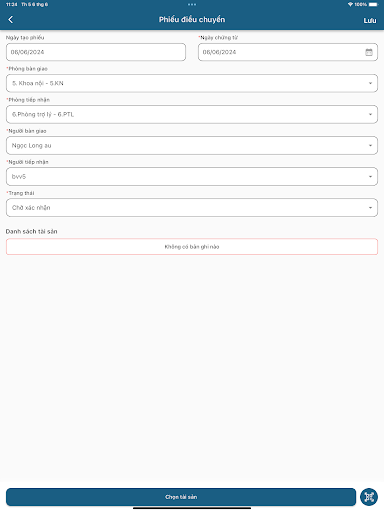Viewport: 384px width, 512px height.
Task: Expand the Phòng bàn giao dropdown
Action: click(192, 83)
